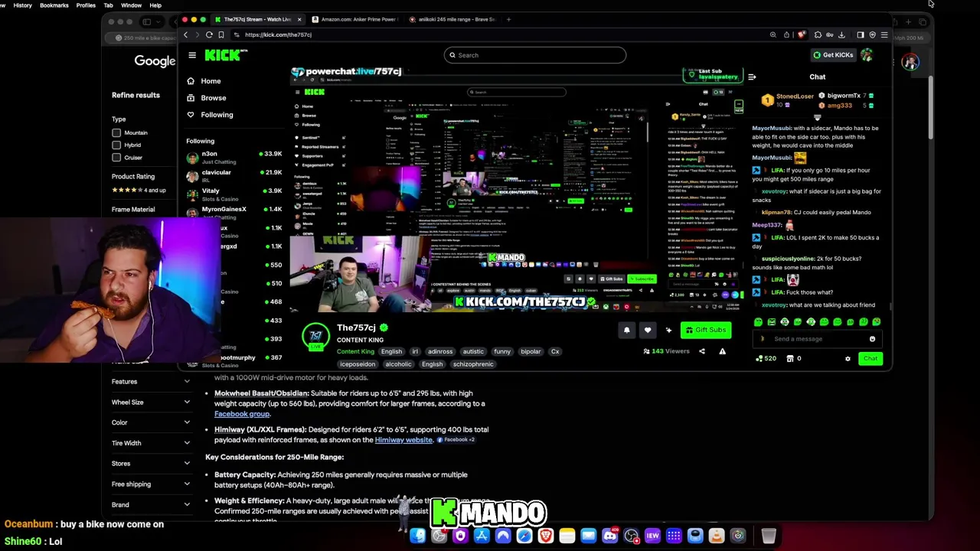Check the Mountain type checkbox
The image size is (980, 551).
point(116,132)
